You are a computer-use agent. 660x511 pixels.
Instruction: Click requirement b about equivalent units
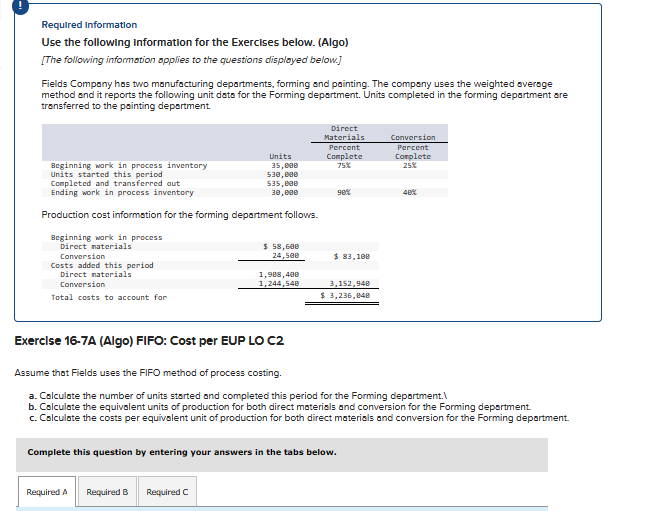tap(280, 407)
